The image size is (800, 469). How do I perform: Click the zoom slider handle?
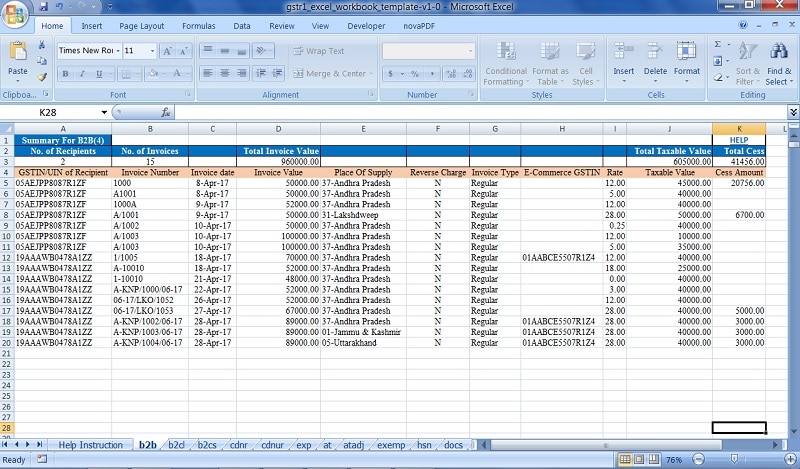click(x=734, y=459)
